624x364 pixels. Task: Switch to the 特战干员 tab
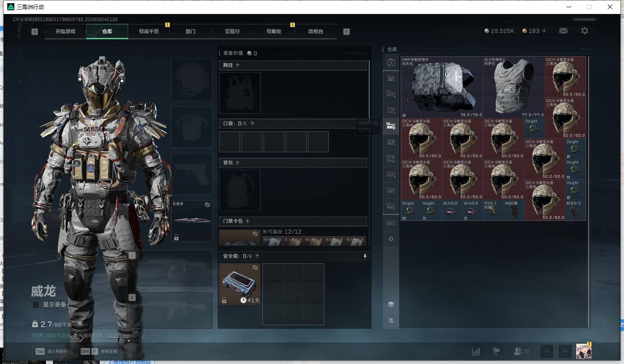[x=149, y=32]
